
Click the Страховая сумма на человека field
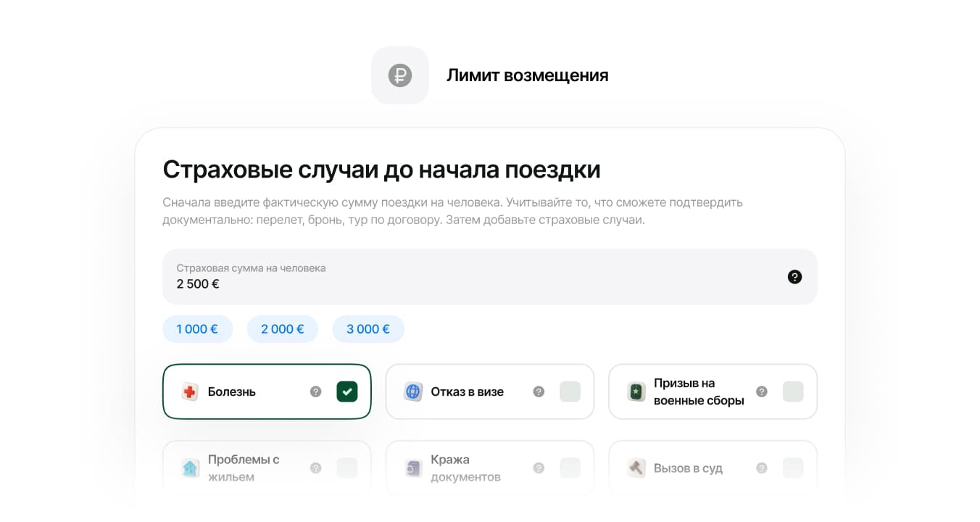[x=464, y=277]
